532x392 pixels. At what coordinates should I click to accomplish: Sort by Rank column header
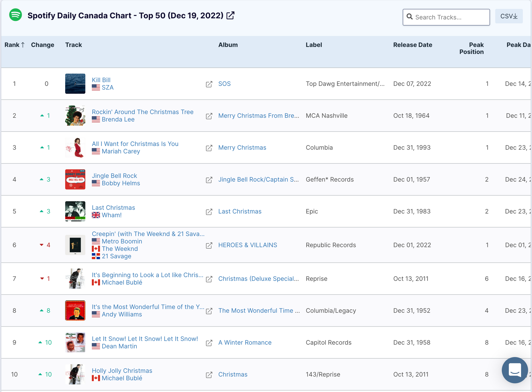coord(15,45)
